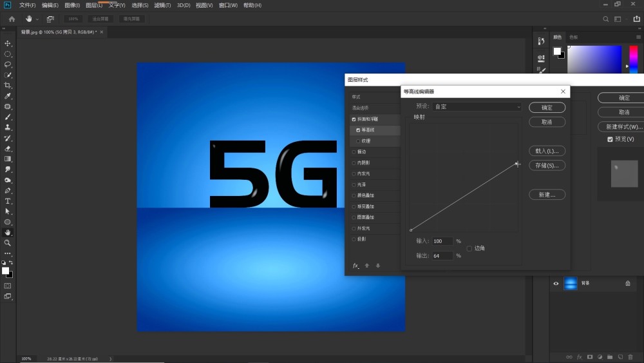Enable the Stroke (描边) checkbox
Viewport: 644px width, 363px height.
pyautogui.click(x=354, y=152)
